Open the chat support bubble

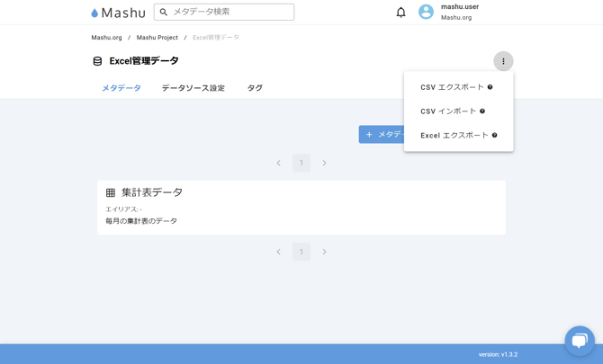(x=580, y=340)
